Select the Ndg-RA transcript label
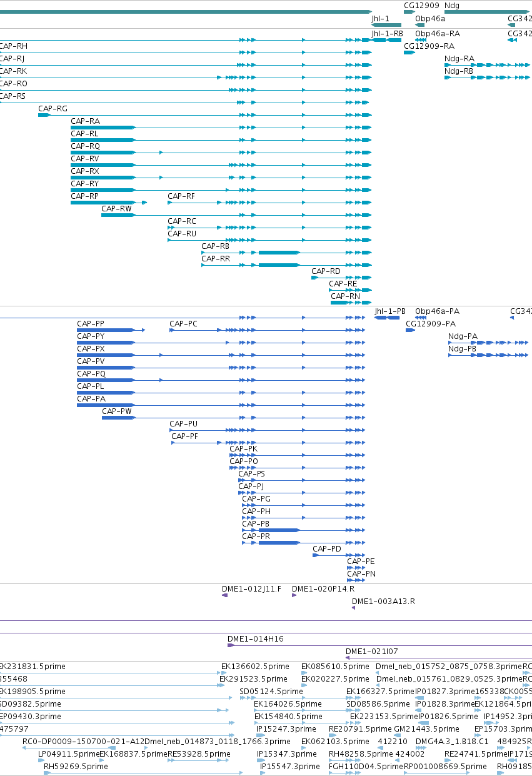 coord(459,59)
